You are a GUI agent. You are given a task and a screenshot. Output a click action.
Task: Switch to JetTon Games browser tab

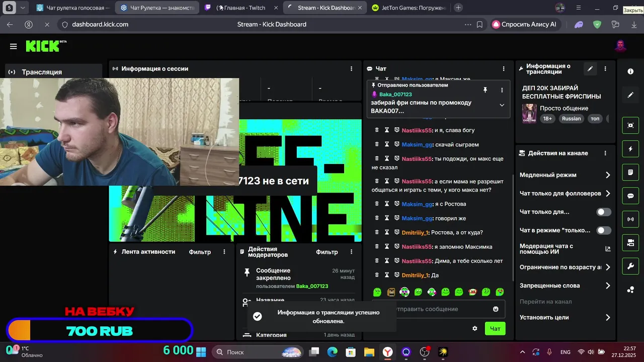click(409, 8)
